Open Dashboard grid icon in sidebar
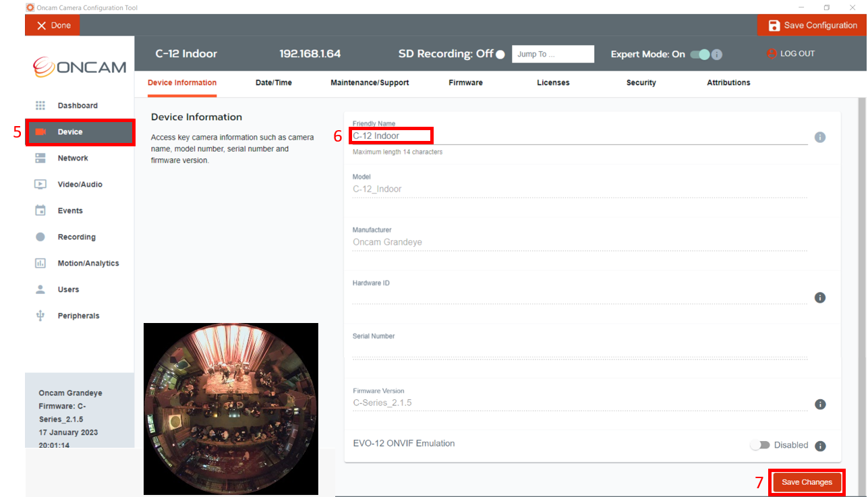 coord(40,106)
